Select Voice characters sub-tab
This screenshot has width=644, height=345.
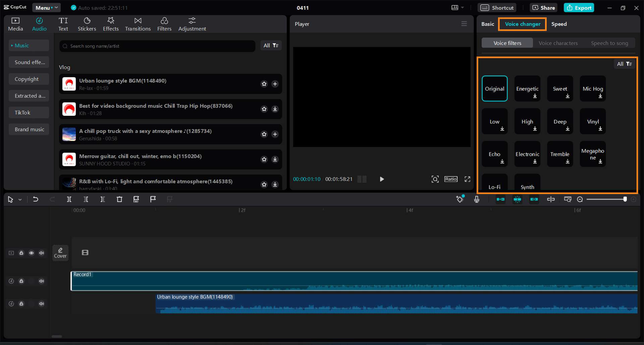click(558, 43)
